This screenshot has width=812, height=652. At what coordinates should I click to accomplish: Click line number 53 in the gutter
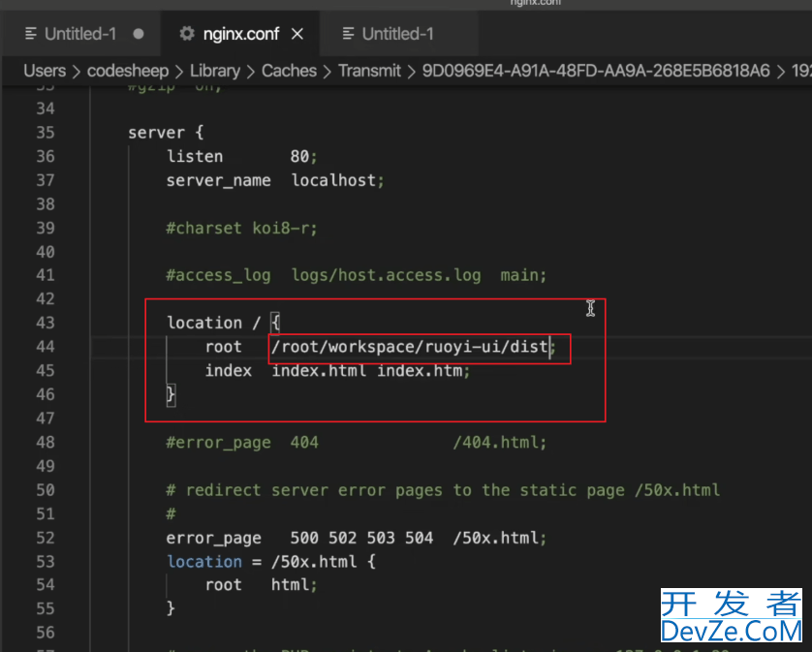point(46,561)
